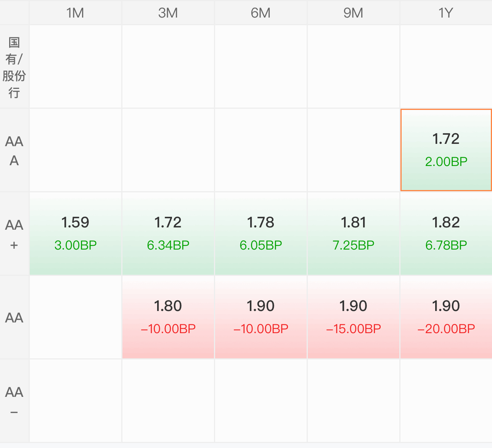
Task: Click the 1Y column header
Action: [445, 13]
